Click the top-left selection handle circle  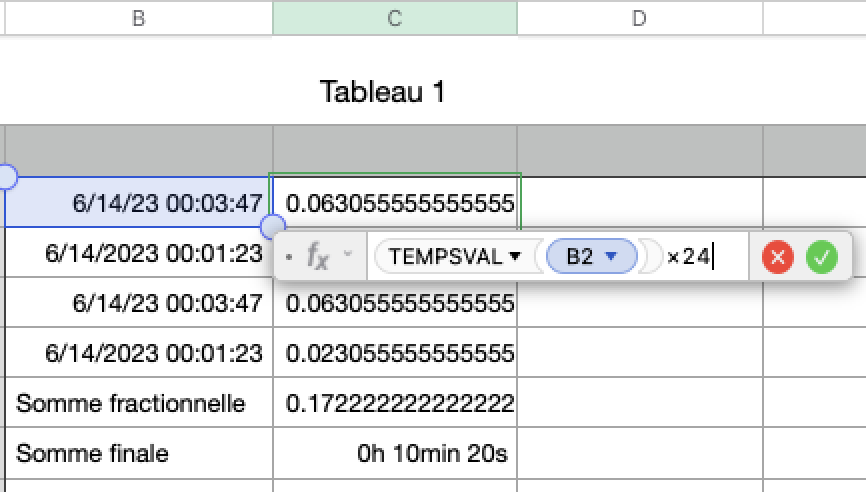(5, 177)
